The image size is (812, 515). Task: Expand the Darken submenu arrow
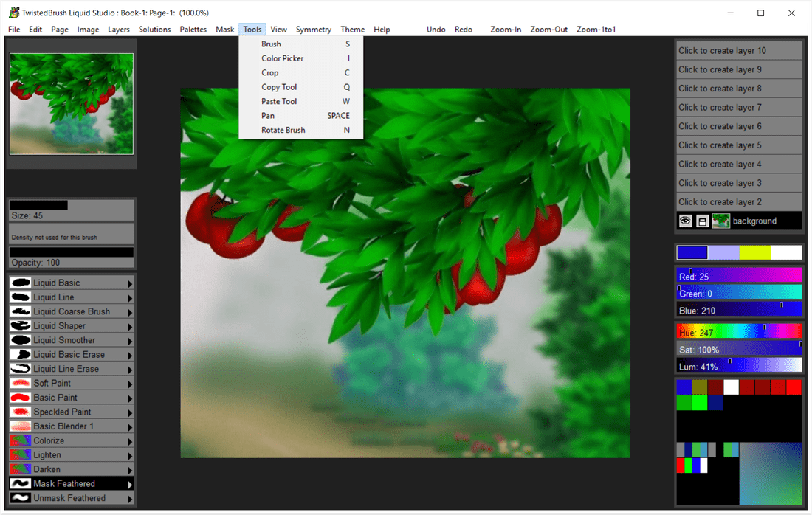pyautogui.click(x=130, y=470)
